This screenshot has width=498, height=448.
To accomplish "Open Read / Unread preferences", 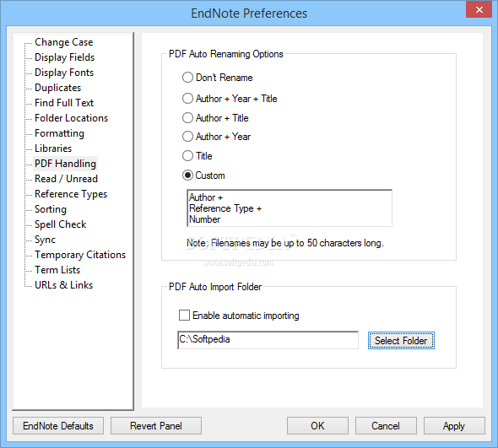I will pos(66,179).
